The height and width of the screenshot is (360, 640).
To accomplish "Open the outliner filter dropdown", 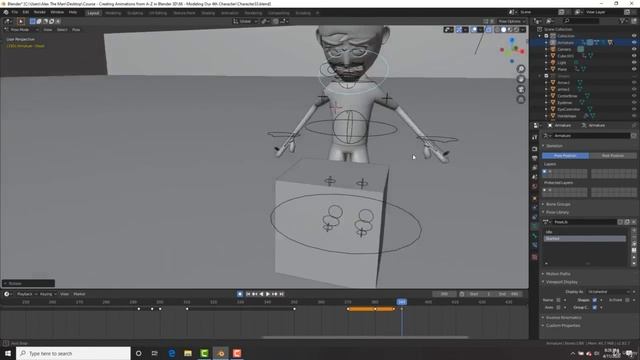I will [624, 21].
